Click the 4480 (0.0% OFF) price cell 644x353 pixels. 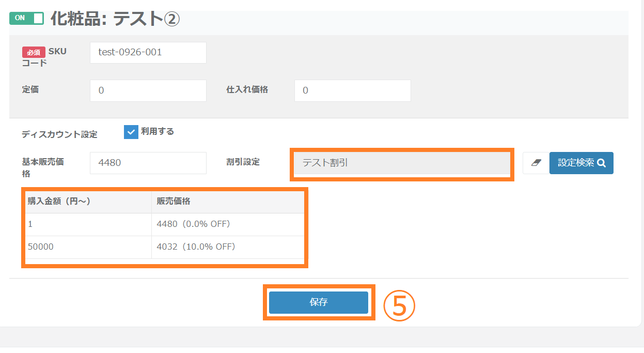pyautogui.click(x=193, y=224)
